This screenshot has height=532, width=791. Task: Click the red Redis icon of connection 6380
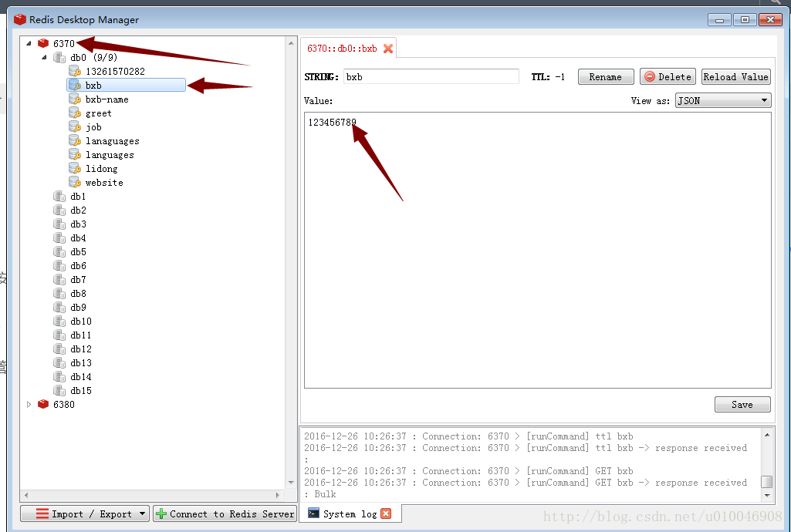point(43,404)
